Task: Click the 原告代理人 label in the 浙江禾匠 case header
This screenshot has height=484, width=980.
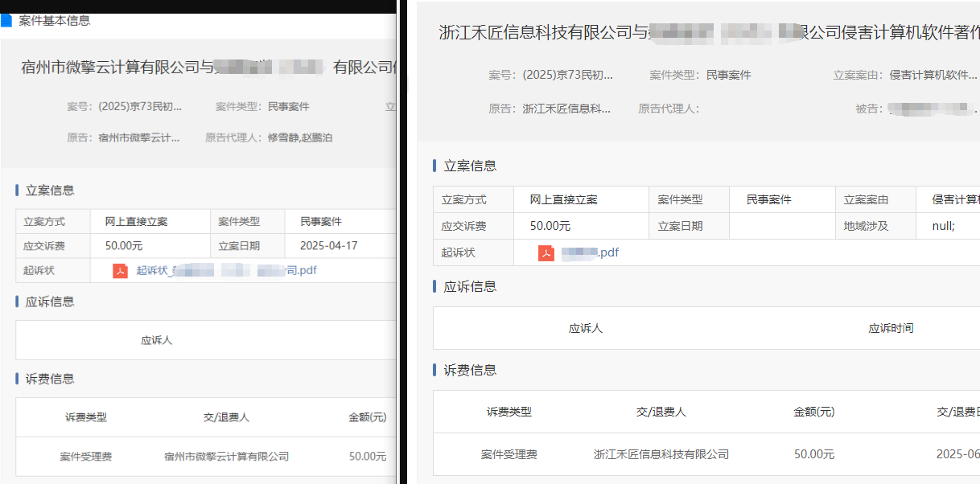Action: (x=669, y=109)
